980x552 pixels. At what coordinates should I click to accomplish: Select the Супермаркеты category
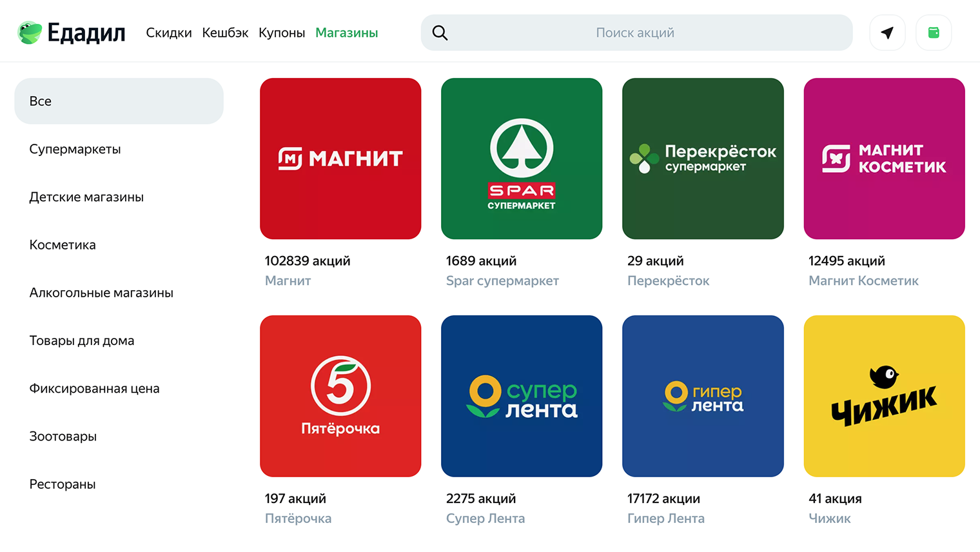click(x=75, y=149)
